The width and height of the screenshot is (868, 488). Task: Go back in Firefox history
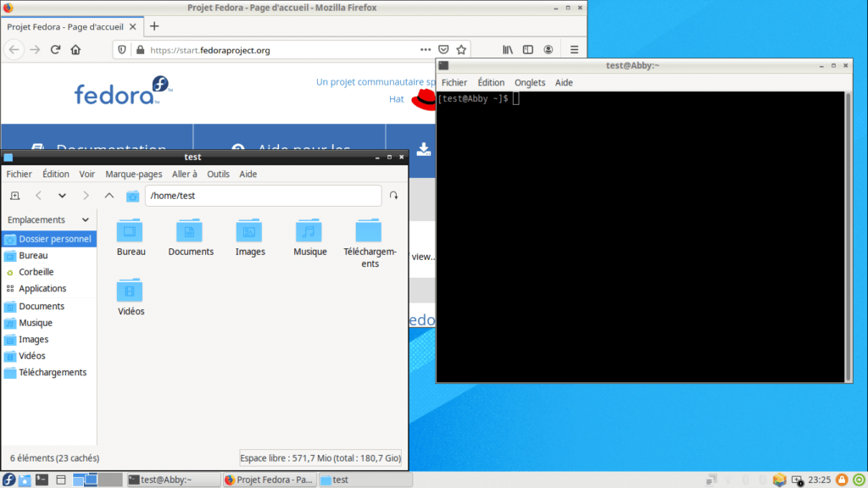(x=14, y=50)
